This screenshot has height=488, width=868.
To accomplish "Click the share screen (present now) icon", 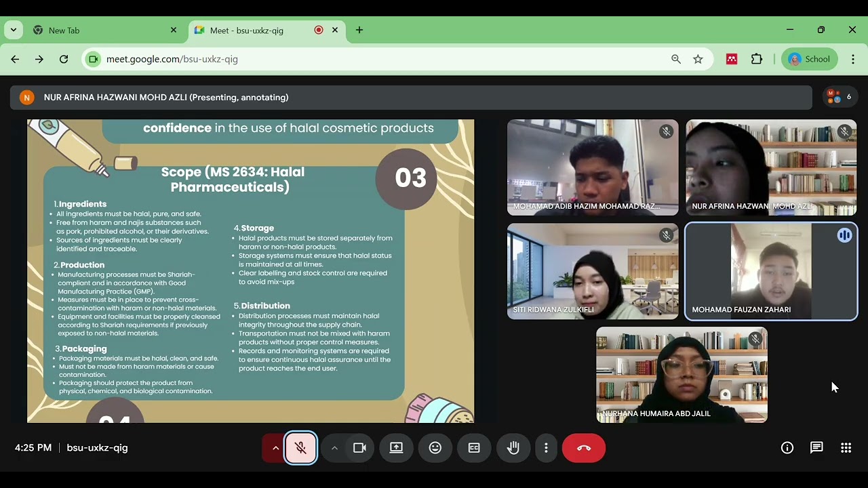I will 396,448.
